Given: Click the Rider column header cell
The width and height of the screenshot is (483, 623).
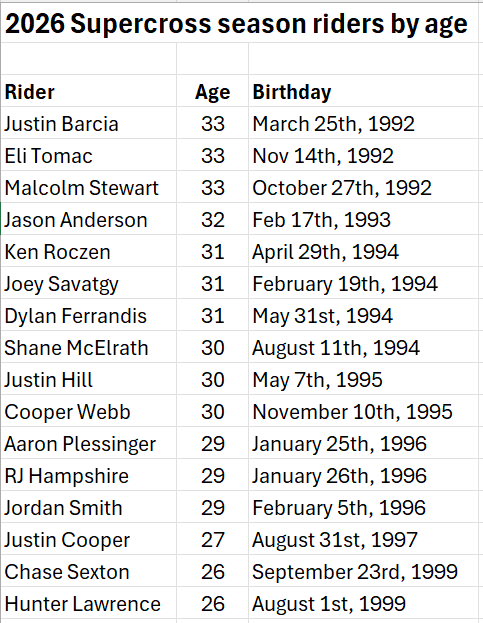Looking at the screenshot, I should coord(89,91).
